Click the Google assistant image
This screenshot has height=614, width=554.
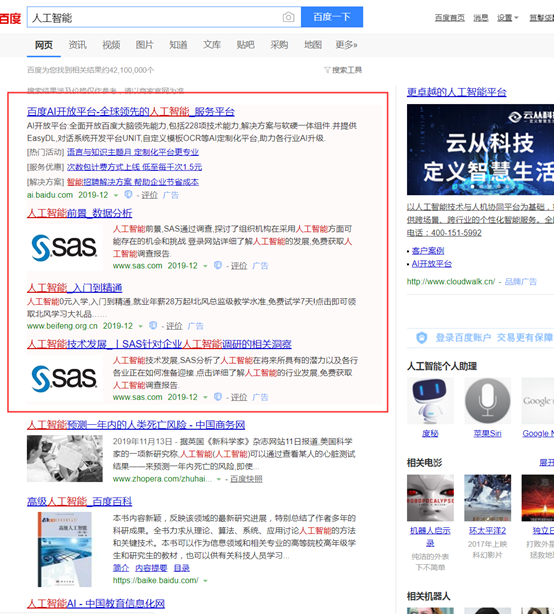[538, 401]
